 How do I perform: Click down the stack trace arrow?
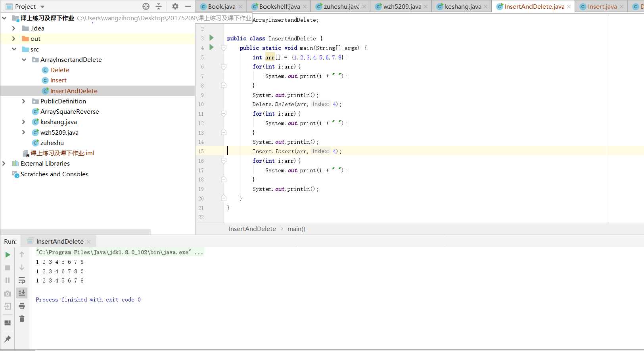point(22,268)
